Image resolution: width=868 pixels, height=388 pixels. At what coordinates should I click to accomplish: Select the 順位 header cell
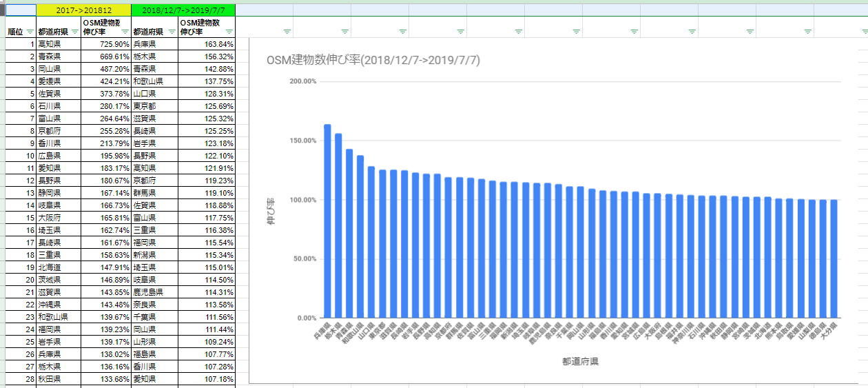click(20, 27)
